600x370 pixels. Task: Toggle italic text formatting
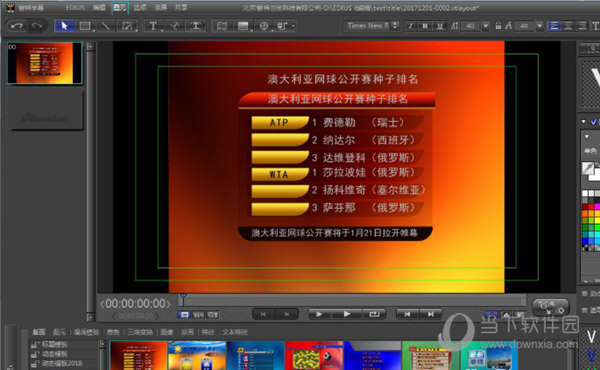click(411, 26)
